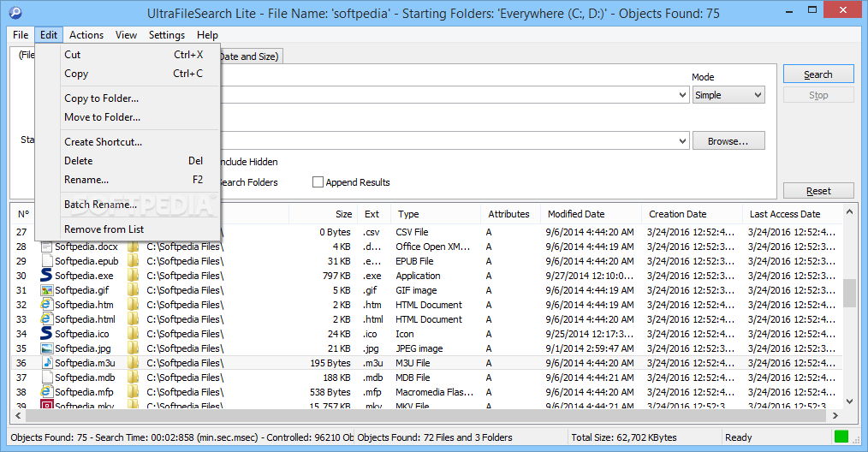Select the Softpedia.exe file name

84,276
